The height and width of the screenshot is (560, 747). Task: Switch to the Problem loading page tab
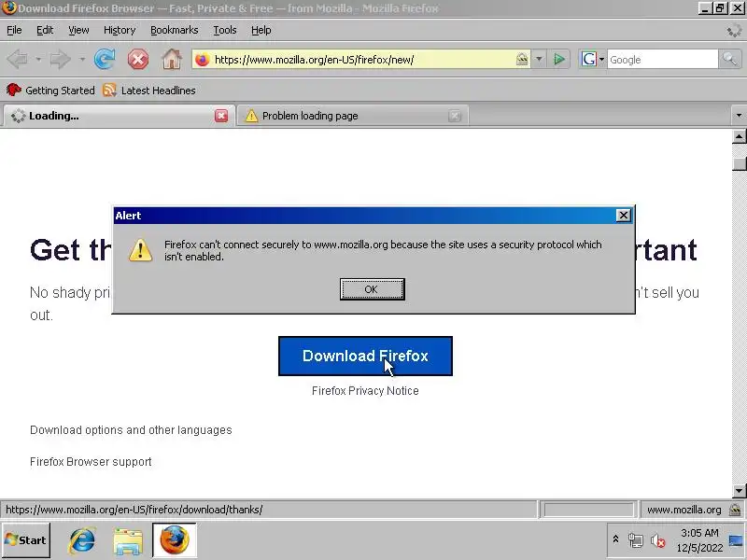click(352, 116)
